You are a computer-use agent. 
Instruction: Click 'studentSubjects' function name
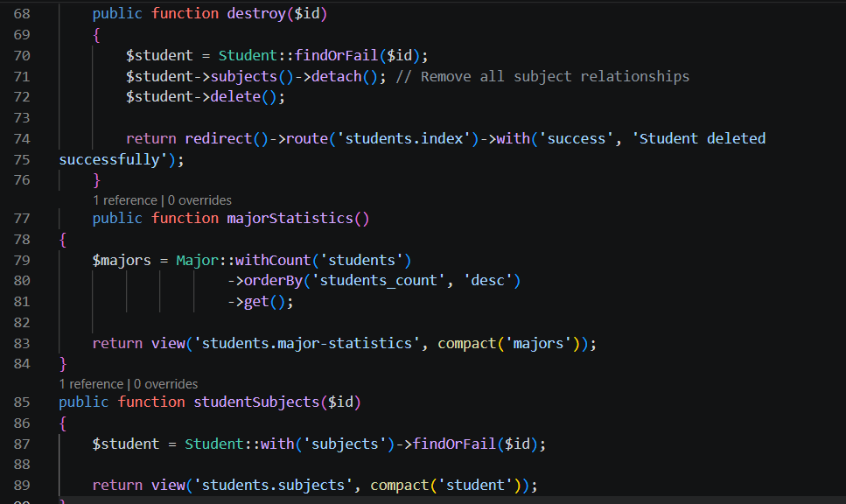pyautogui.click(x=256, y=402)
